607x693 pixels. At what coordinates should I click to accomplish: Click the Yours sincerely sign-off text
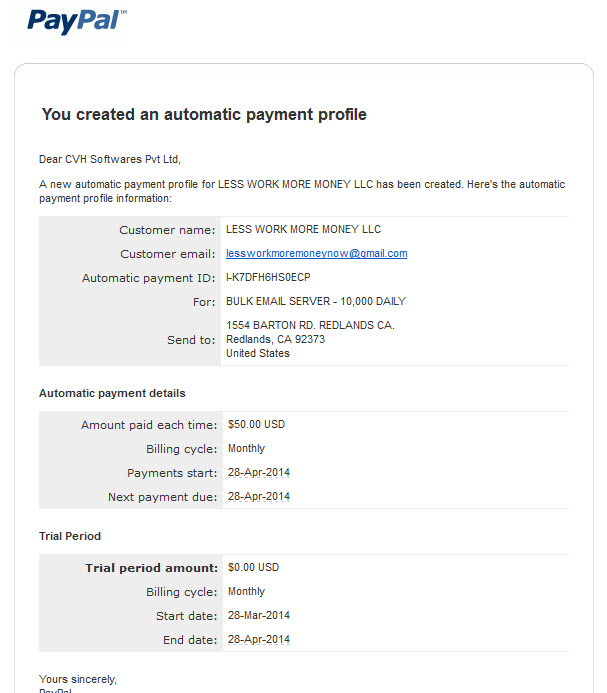78,679
